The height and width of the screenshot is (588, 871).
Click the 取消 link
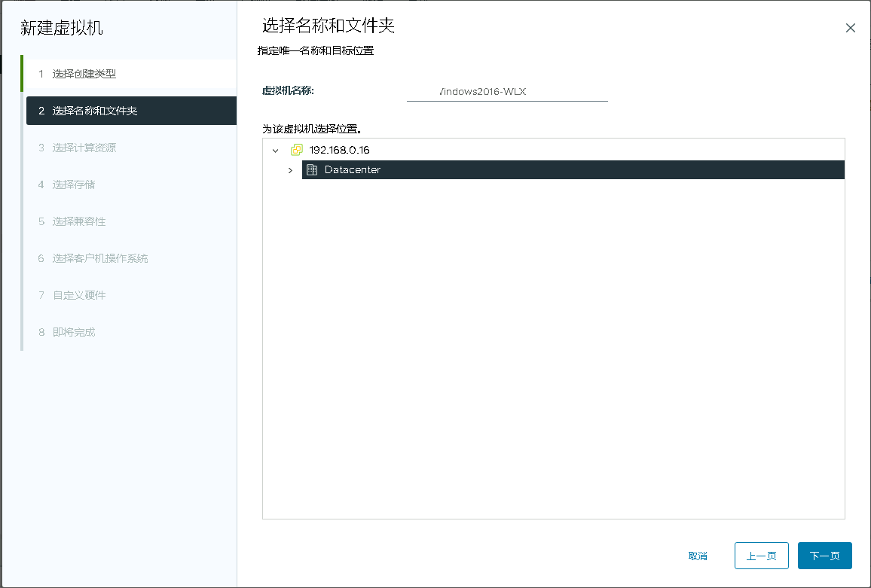click(698, 556)
